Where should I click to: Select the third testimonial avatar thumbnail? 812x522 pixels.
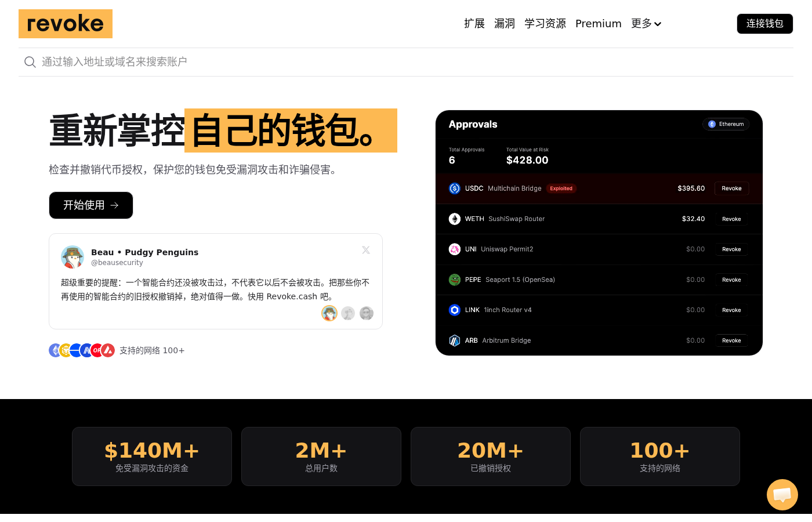pyautogui.click(x=367, y=313)
